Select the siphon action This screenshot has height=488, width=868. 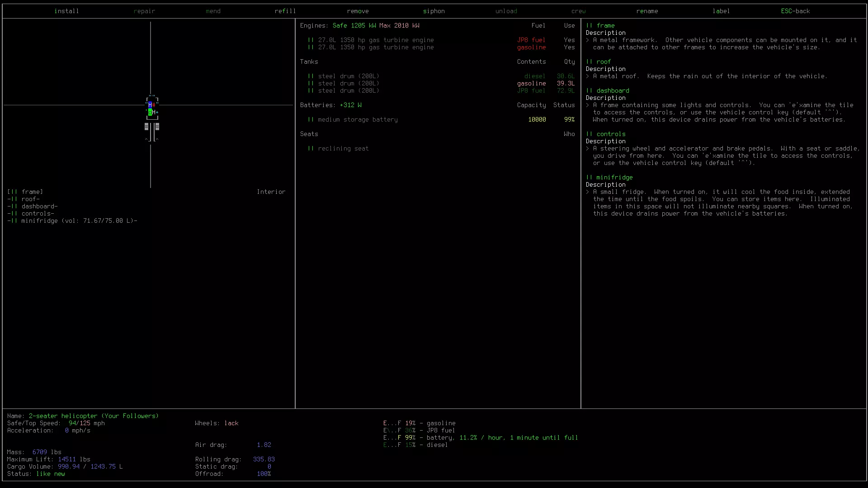point(434,11)
